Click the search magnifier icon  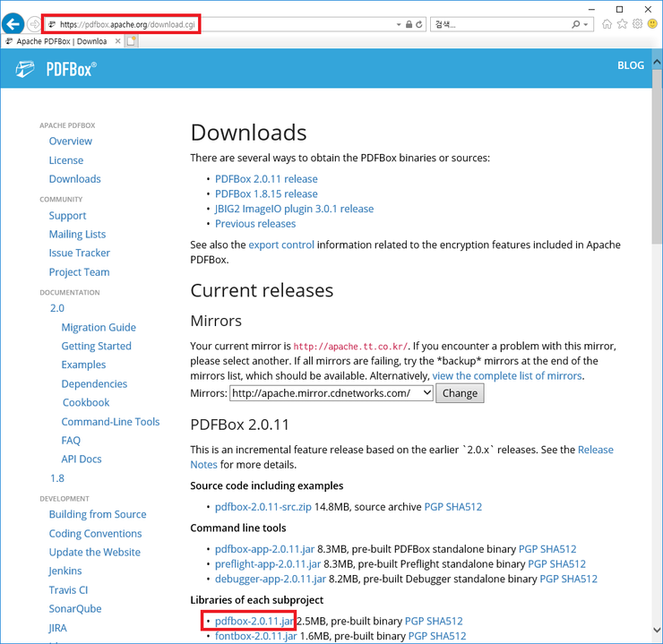[576, 24]
